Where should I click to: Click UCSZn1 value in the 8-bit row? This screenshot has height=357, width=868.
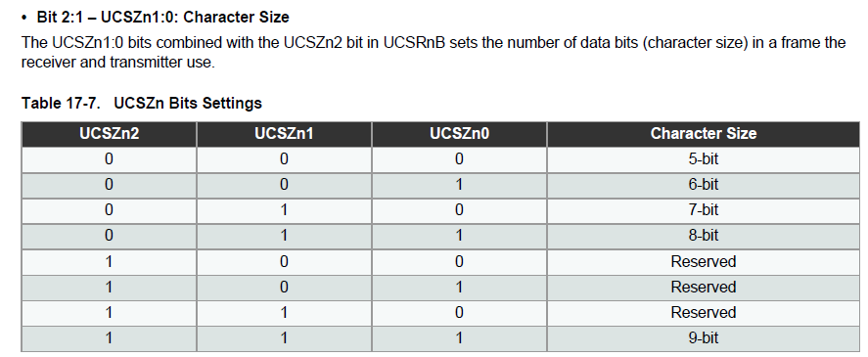pyautogui.click(x=284, y=236)
